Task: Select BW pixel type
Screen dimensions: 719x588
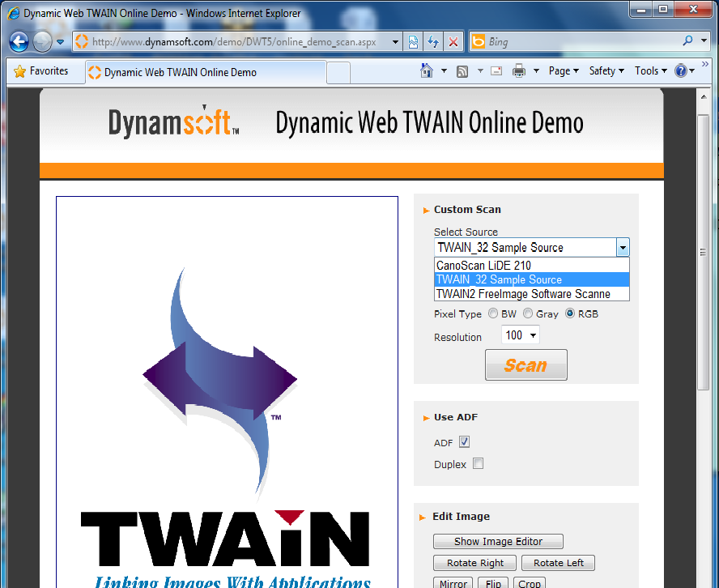Action: pyautogui.click(x=493, y=313)
